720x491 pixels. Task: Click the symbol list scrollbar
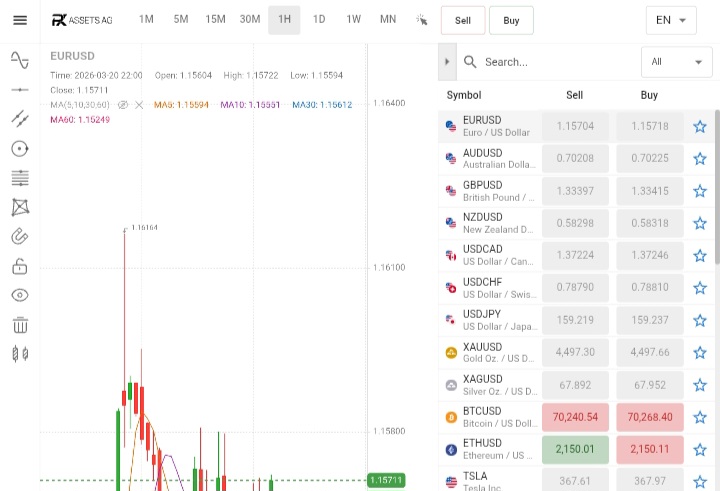pos(717,187)
